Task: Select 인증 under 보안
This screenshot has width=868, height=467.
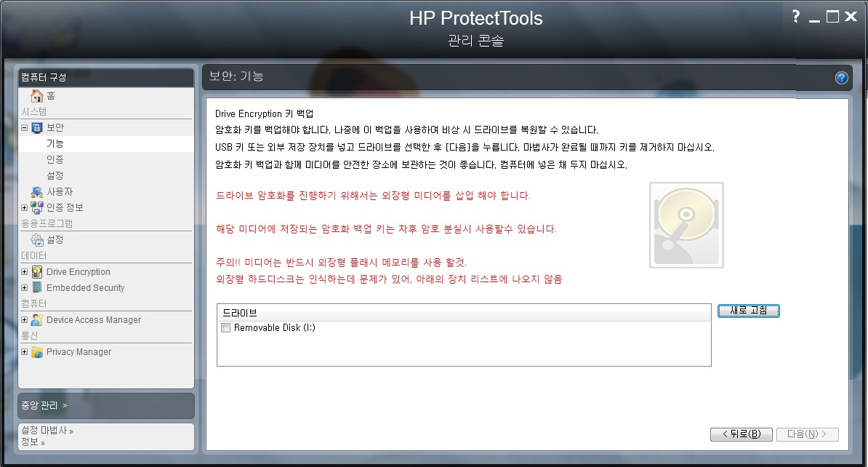Action: pos(55,159)
